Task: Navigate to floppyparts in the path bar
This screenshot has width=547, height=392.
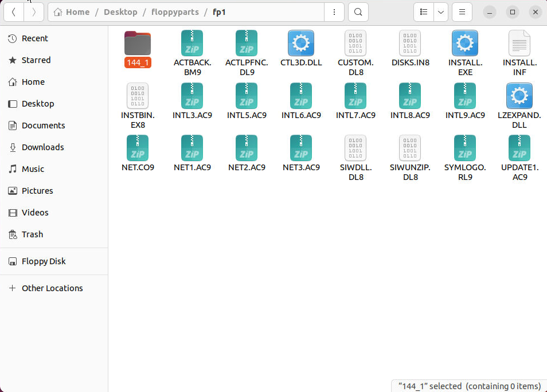Action: (175, 11)
